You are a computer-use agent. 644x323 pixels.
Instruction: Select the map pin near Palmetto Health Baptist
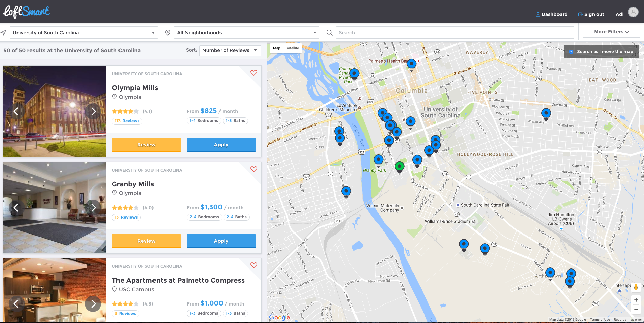click(411, 64)
